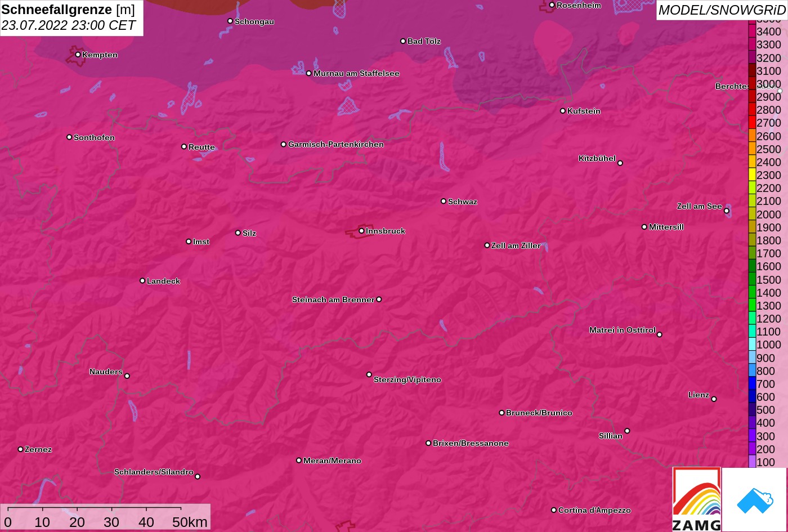Select the Lienz location marker dot
The height and width of the screenshot is (532, 788).
pyautogui.click(x=714, y=399)
